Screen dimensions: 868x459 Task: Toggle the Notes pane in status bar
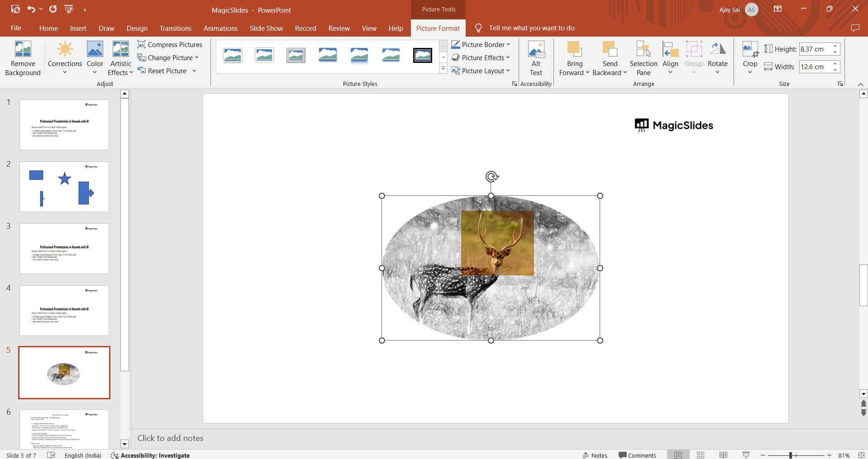(595, 455)
